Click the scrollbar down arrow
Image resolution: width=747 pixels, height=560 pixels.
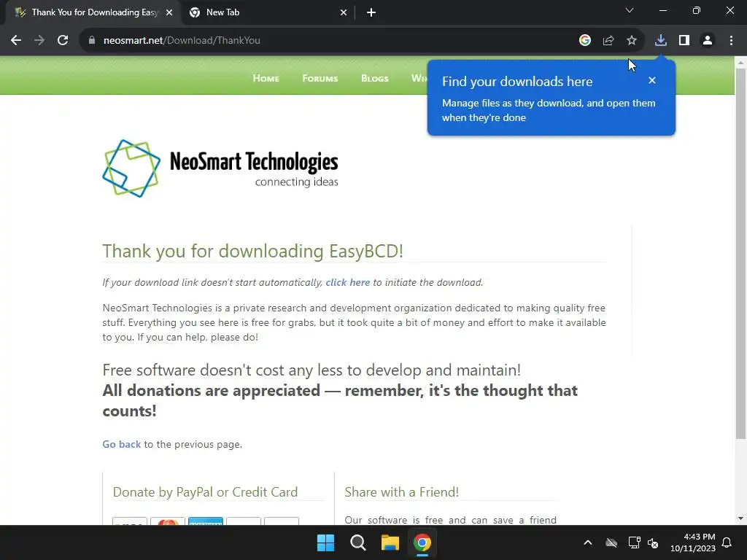click(740, 518)
